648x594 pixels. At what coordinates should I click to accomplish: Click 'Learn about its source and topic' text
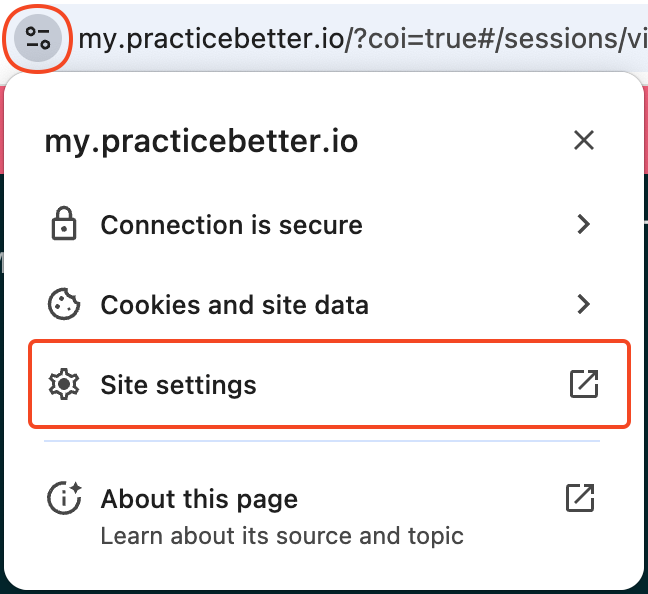coord(282,536)
